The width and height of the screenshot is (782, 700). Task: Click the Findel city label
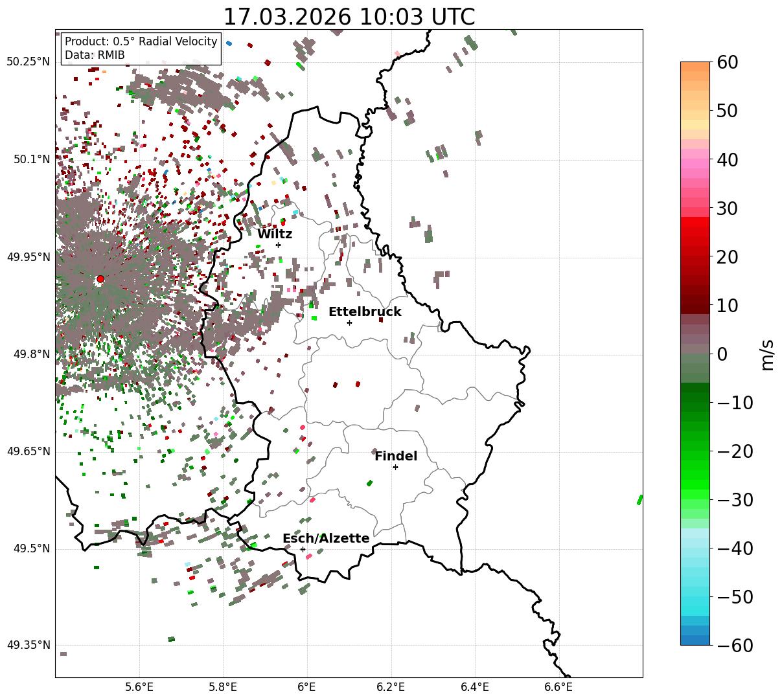pos(396,456)
